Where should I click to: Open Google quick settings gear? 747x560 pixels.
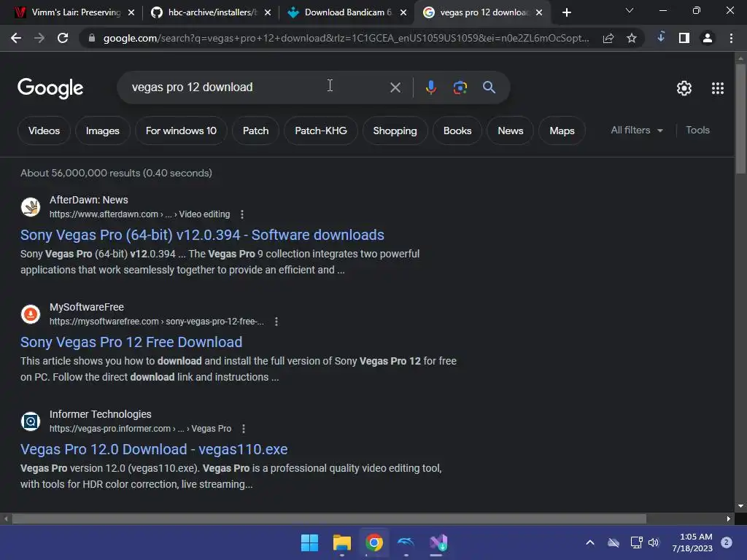pos(684,88)
